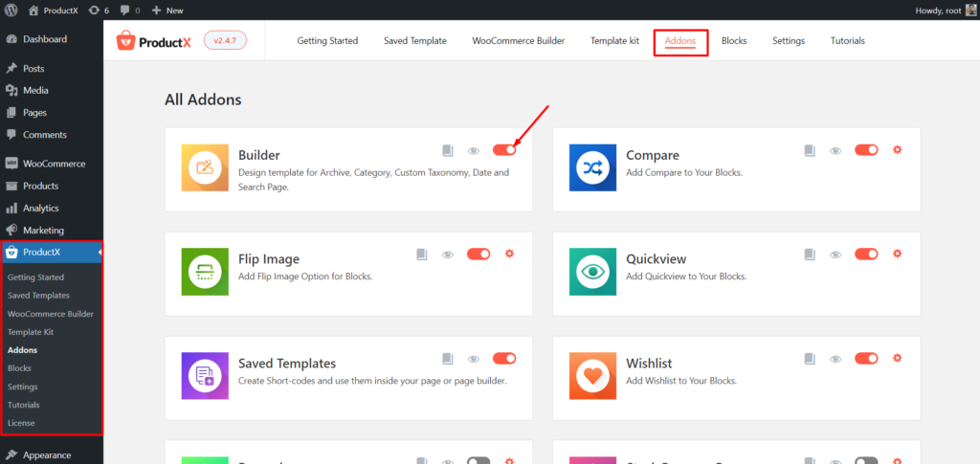Open the Howdy, root account menu
980x464 pixels.
coord(946,10)
